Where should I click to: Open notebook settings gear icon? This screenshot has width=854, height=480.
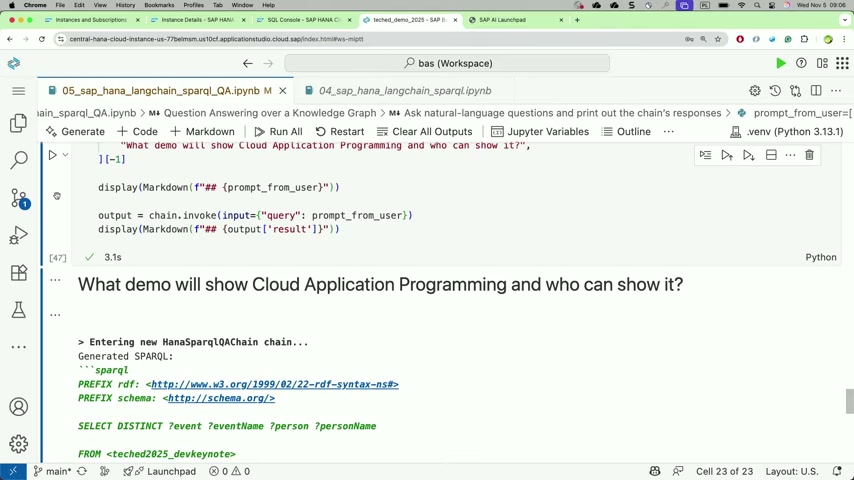pos(754,91)
